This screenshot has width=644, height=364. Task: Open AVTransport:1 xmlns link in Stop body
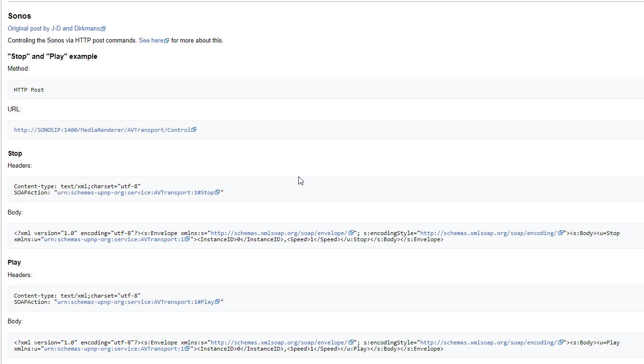[x=114, y=240]
